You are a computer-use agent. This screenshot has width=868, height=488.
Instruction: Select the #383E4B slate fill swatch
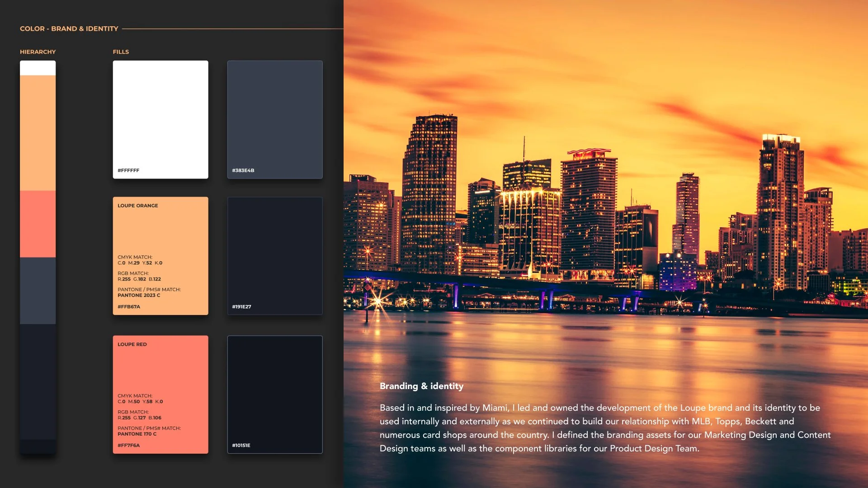coord(275,119)
